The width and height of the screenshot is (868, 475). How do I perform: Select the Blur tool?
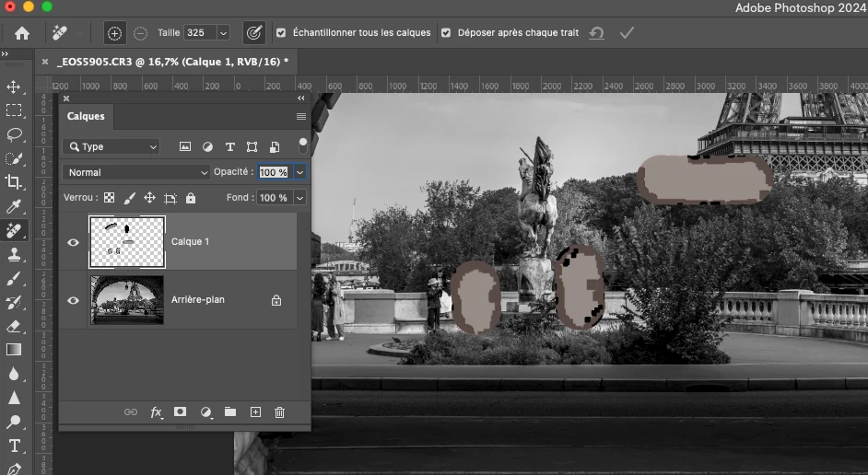pos(13,374)
